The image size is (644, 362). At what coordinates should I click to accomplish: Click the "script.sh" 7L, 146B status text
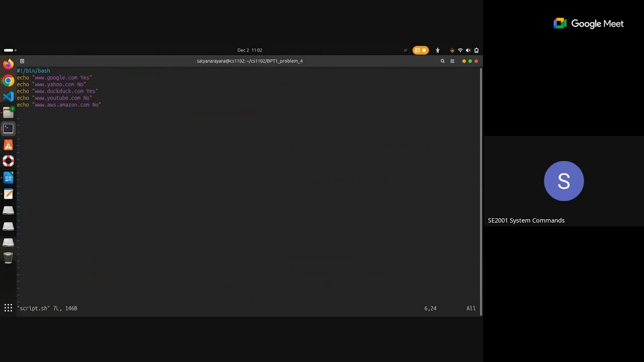(x=47, y=308)
